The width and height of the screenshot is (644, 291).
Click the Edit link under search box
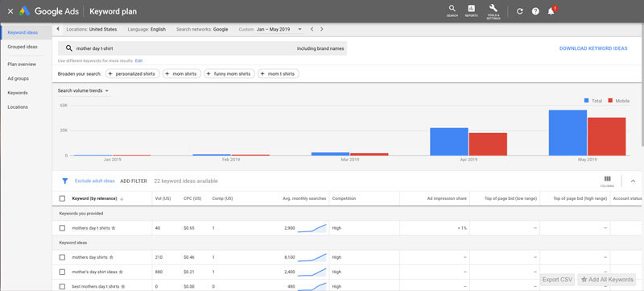pyautogui.click(x=138, y=60)
